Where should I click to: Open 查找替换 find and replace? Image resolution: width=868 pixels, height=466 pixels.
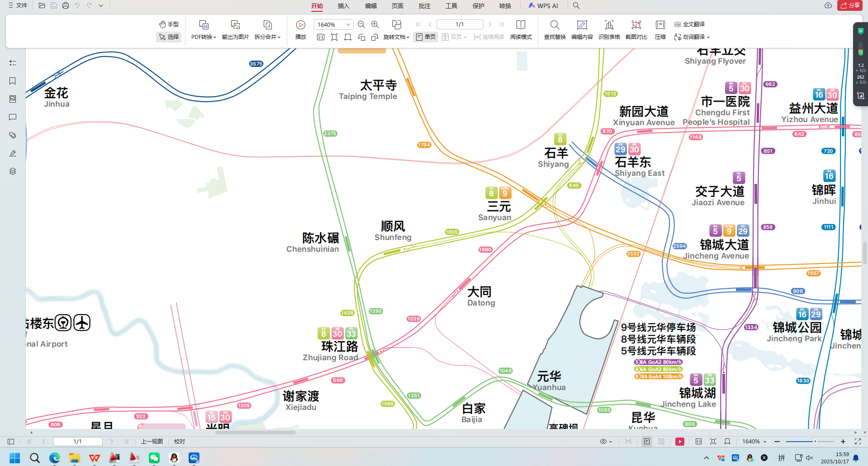(555, 29)
